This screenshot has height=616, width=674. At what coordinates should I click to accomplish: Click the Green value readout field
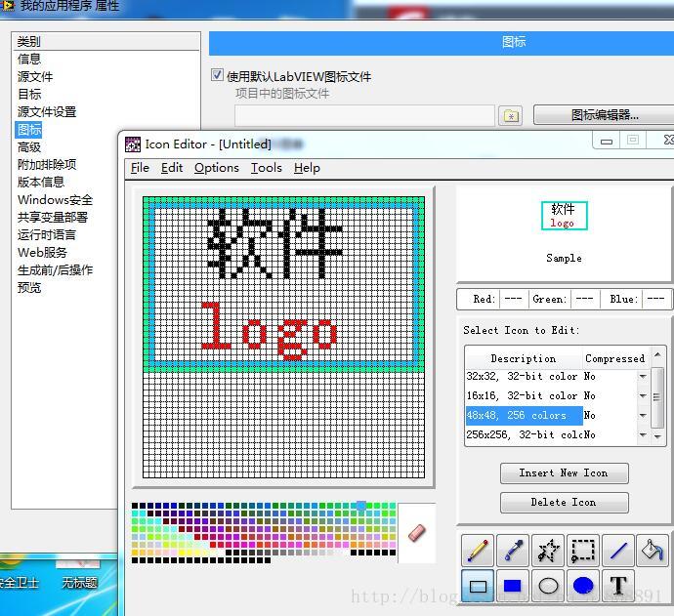tap(584, 299)
